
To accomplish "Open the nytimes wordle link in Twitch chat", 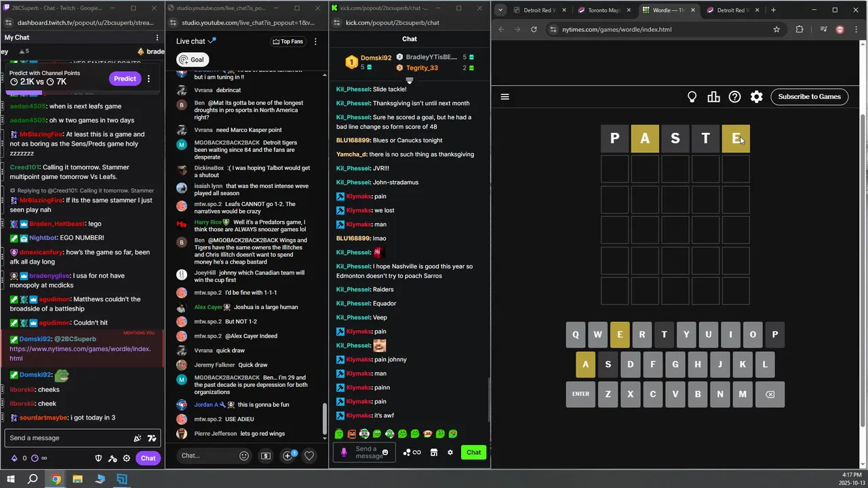I will point(80,353).
